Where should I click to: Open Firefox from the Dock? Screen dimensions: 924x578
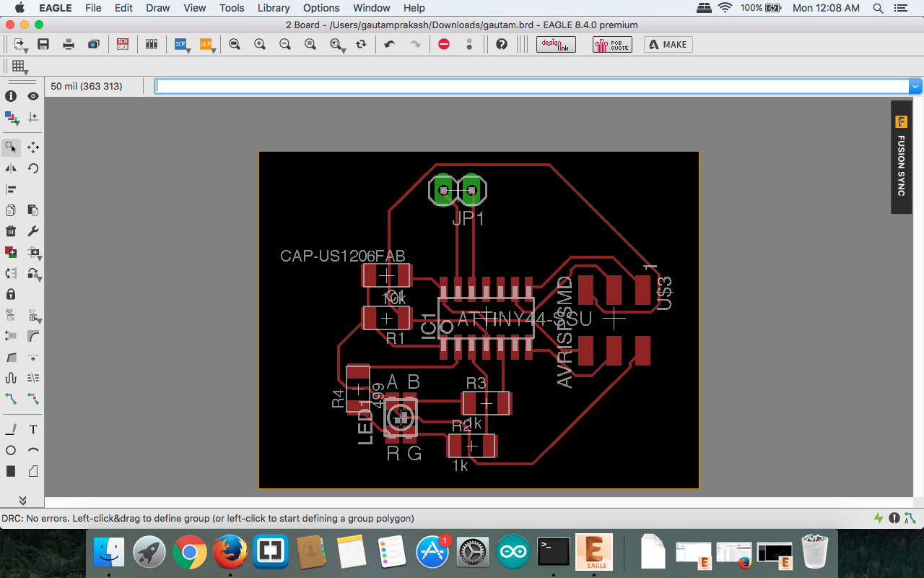pyautogui.click(x=230, y=553)
